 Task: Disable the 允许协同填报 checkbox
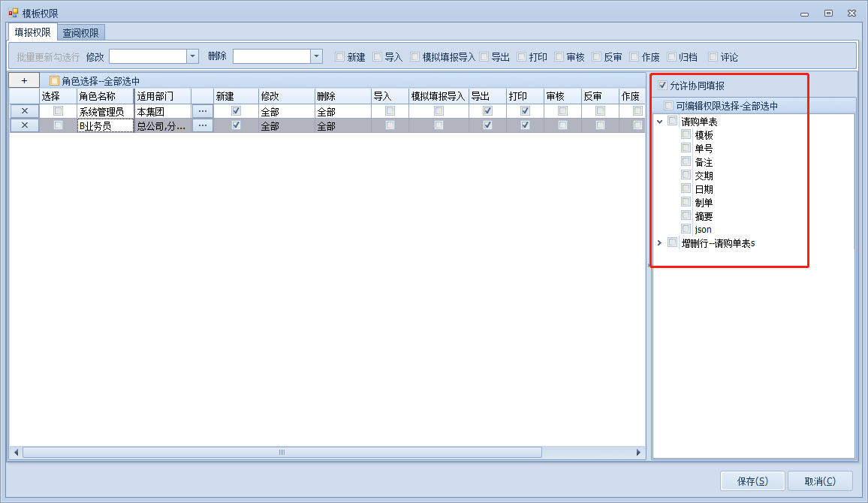tap(662, 86)
